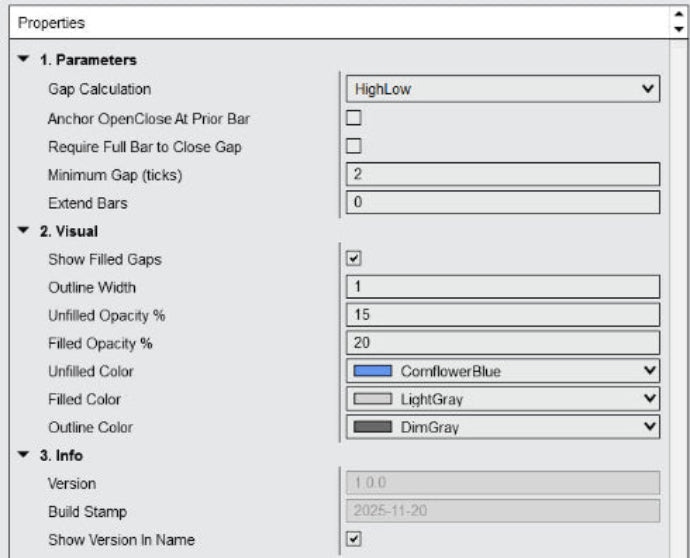Select the Outline Width input box
The width and height of the screenshot is (690, 558).
pyautogui.click(x=502, y=287)
